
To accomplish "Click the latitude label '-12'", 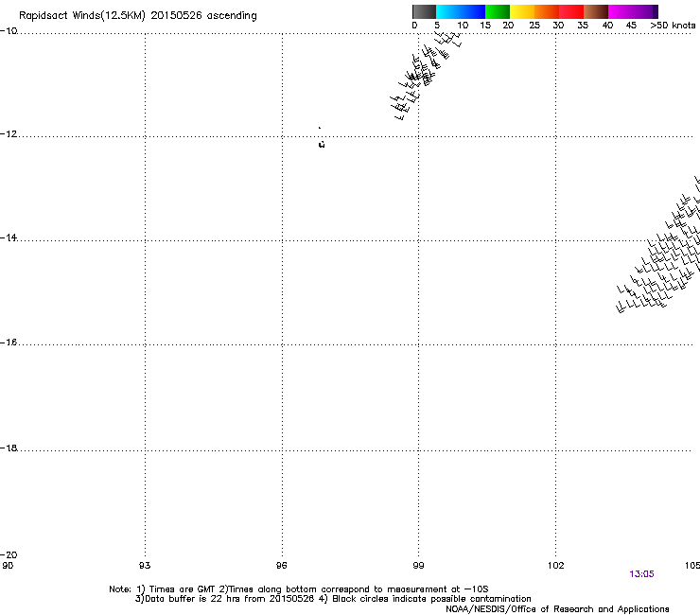I will [x=9, y=134].
